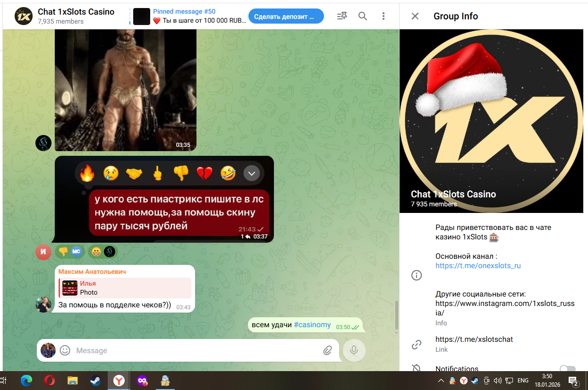Image resolution: width=588 pixels, height=390 pixels.
Task: Open Максим Анатольевич's profile picture
Action: (x=43, y=305)
